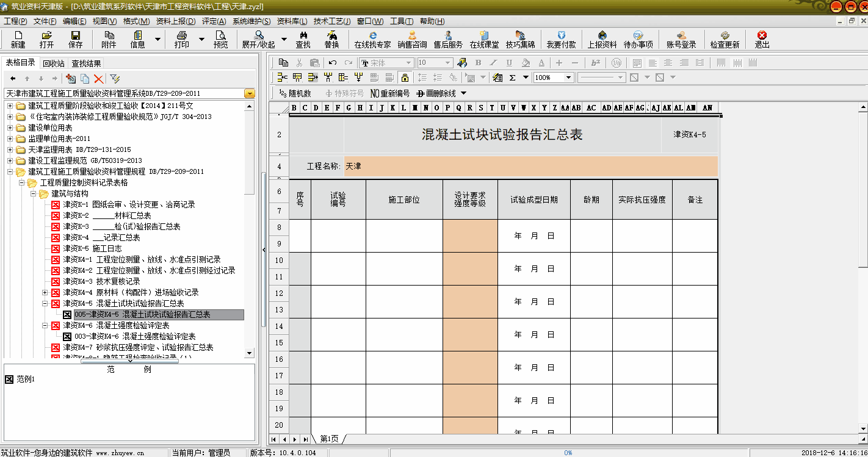Image resolution: width=868 pixels, height=457 pixels.
Task: Click the red X delete icon in catalog toolbar
Action: [x=98, y=79]
